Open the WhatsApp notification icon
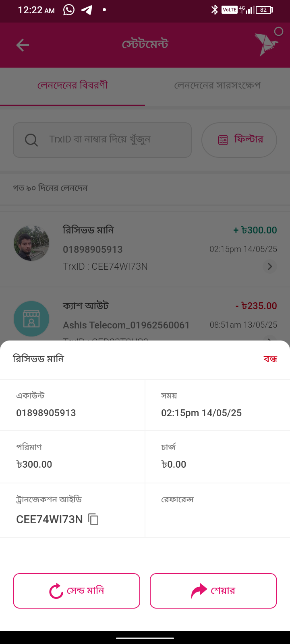This screenshot has height=644, width=290. pyautogui.click(x=69, y=10)
